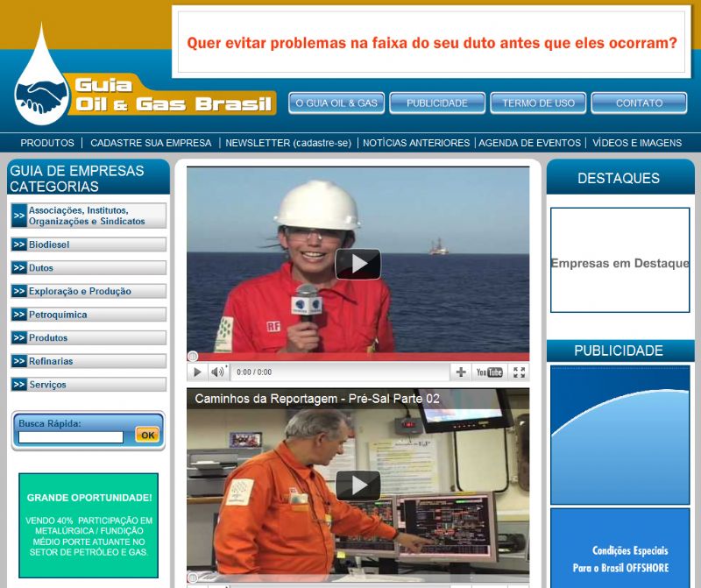Play the Pré-Sal Parte 02 video
This screenshot has width=701, height=588.
click(358, 485)
